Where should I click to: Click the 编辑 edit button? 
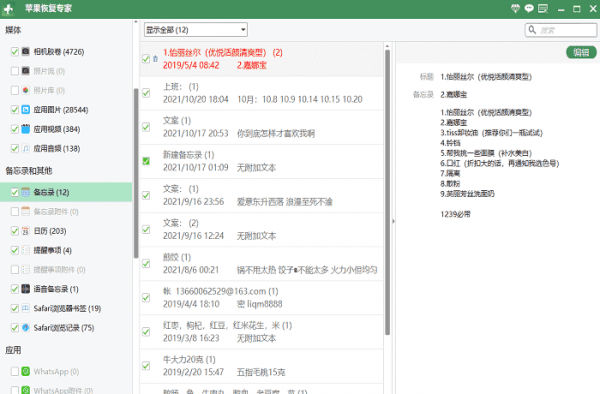tap(581, 52)
